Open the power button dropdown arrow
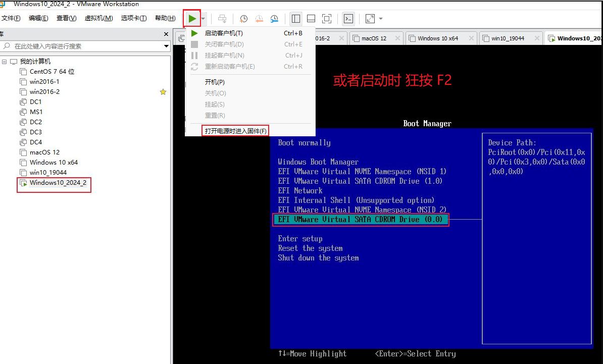 point(203,19)
